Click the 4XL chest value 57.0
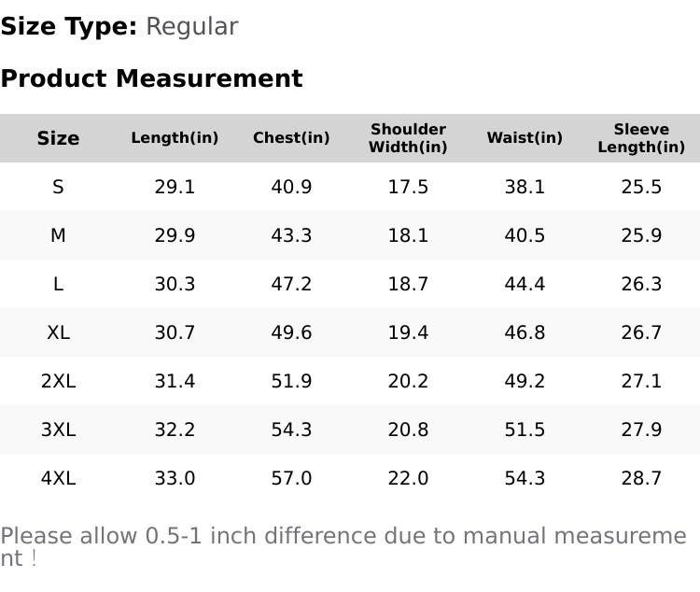Image resolution: width=700 pixels, height=592 pixels. [291, 478]
